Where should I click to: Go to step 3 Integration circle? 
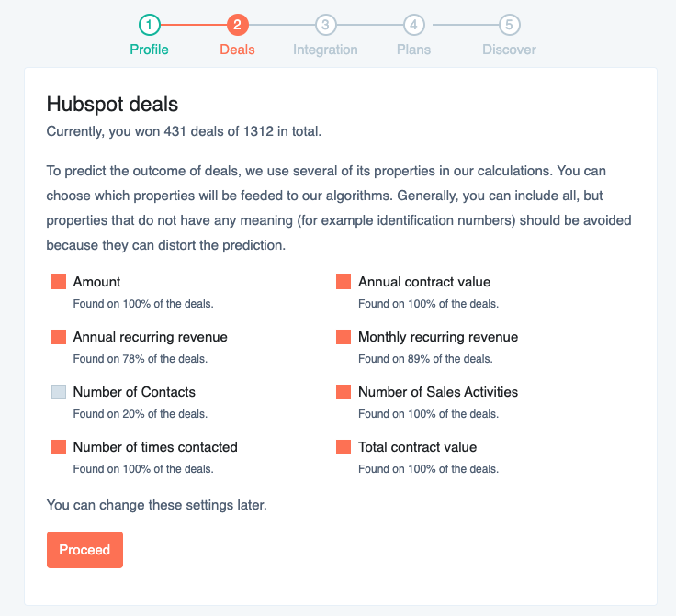pyautogui.click(x=325, y=25)
